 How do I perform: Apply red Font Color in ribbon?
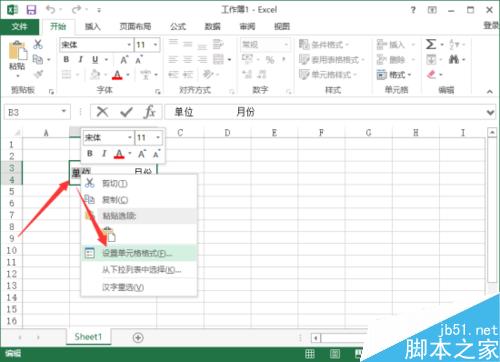click(117, 75)
